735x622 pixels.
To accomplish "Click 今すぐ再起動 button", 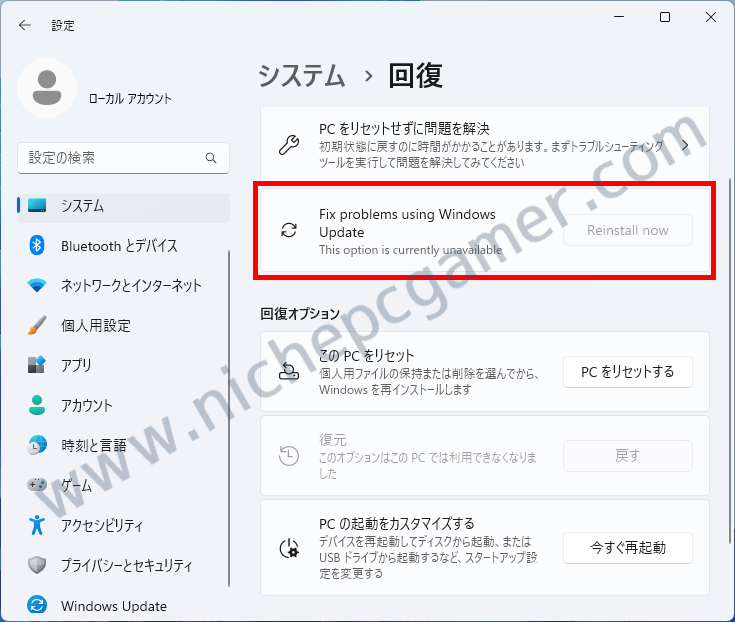I will (x=628, y=547).
